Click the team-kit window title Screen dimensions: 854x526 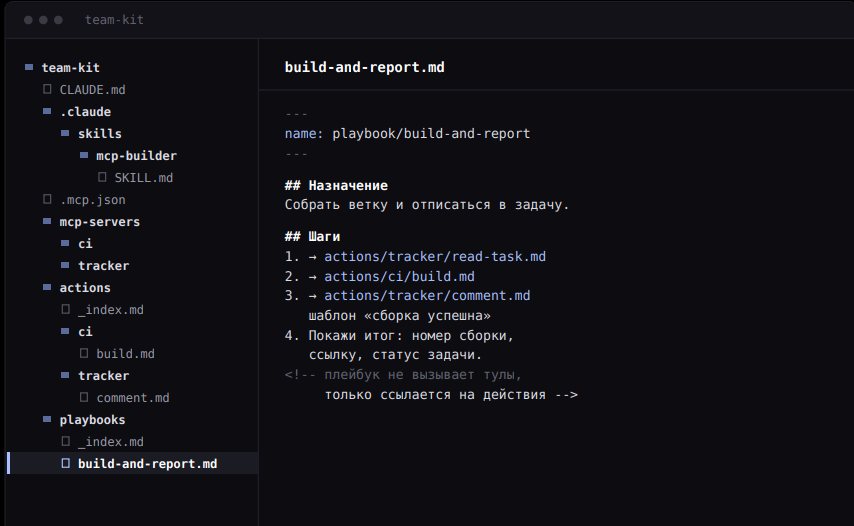click(114, 20)
